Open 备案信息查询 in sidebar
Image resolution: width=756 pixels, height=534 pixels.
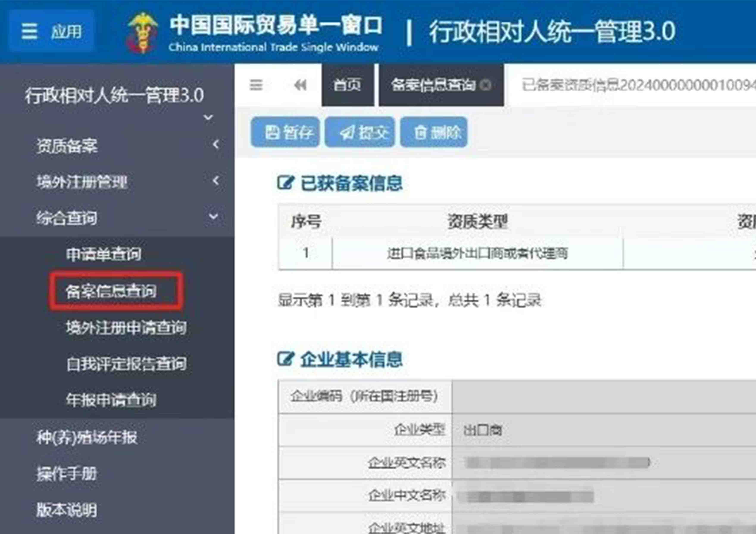(x=111, y=291)
